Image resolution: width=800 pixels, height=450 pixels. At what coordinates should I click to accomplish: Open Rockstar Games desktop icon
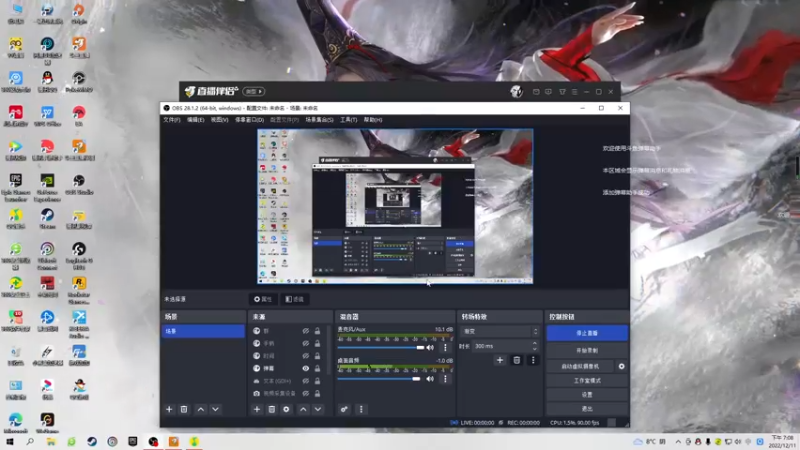pos(79,290)
